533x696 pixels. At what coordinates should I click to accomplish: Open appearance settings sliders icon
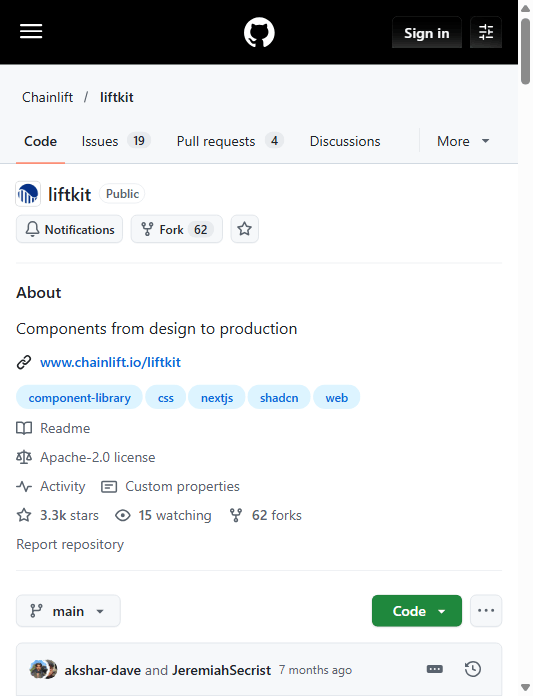coord(486,32)
